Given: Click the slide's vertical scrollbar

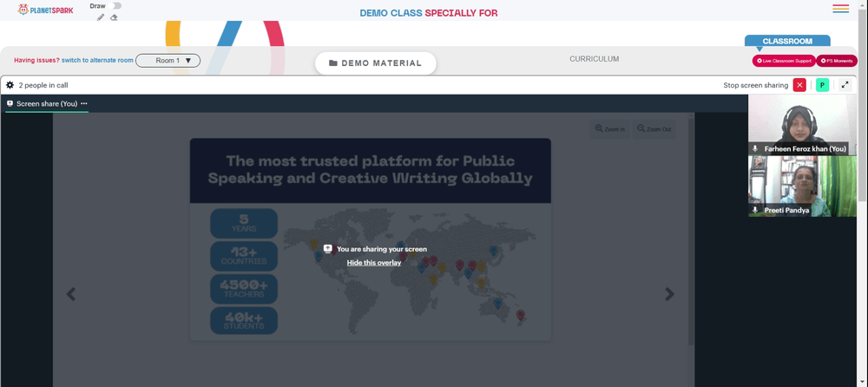Looking at the screenshot, I should tap(691, 230).
